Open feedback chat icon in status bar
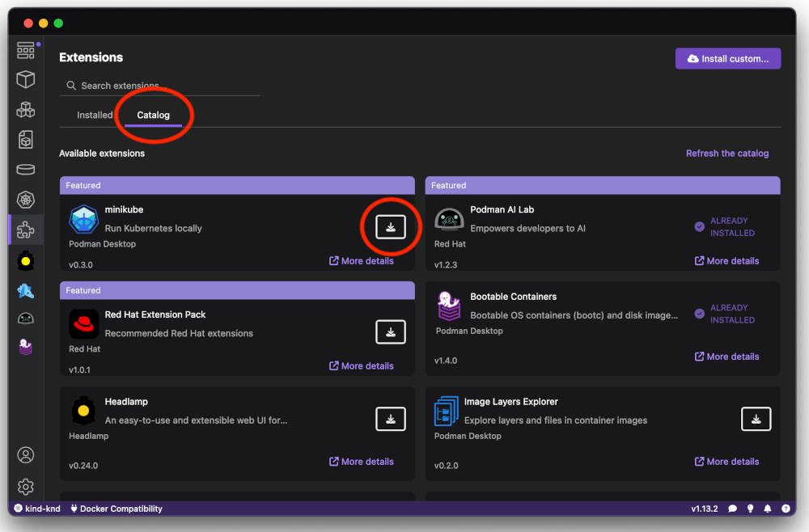The height and width of the screenshot is (532, 809). click(732, 509)
